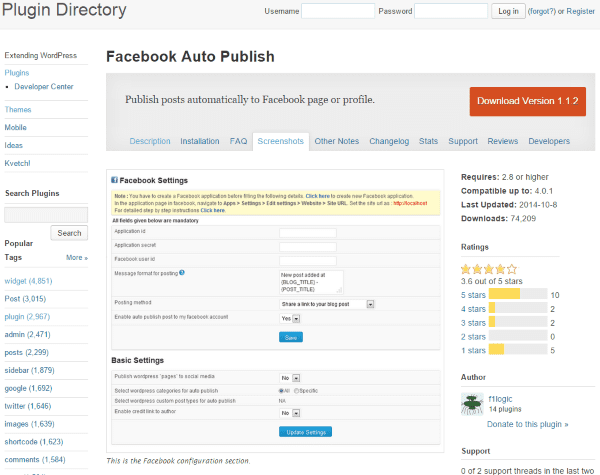Click the 5 stars rating bar
This screenshot has width=600, height=475.
pyautogui.click(x=518, y=294)
